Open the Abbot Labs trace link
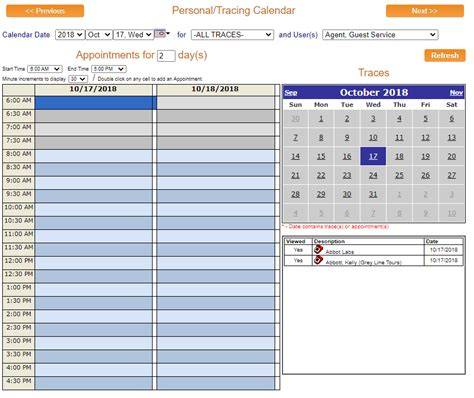474x398 pixels. [x=340, y=252]
